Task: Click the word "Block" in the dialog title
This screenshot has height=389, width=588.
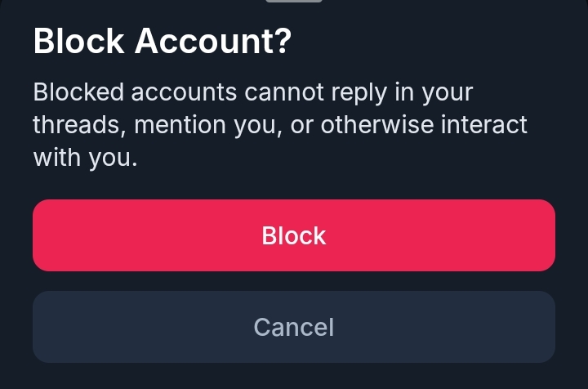Action: (x=79, y=41)
